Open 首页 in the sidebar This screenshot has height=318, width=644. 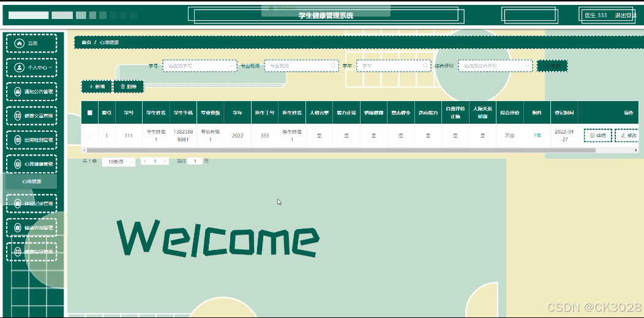32,43
